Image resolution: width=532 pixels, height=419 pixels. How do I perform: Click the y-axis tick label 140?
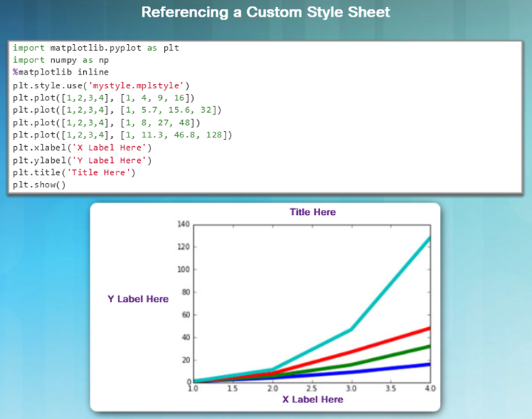[x=184, y=224]
